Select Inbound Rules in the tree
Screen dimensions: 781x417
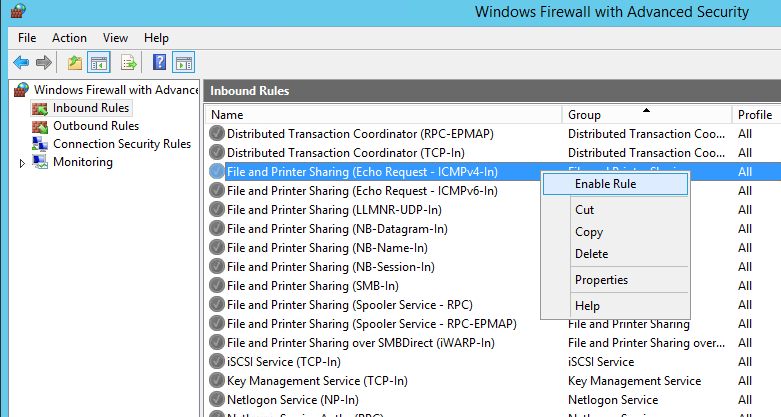[x=91, y=108]
